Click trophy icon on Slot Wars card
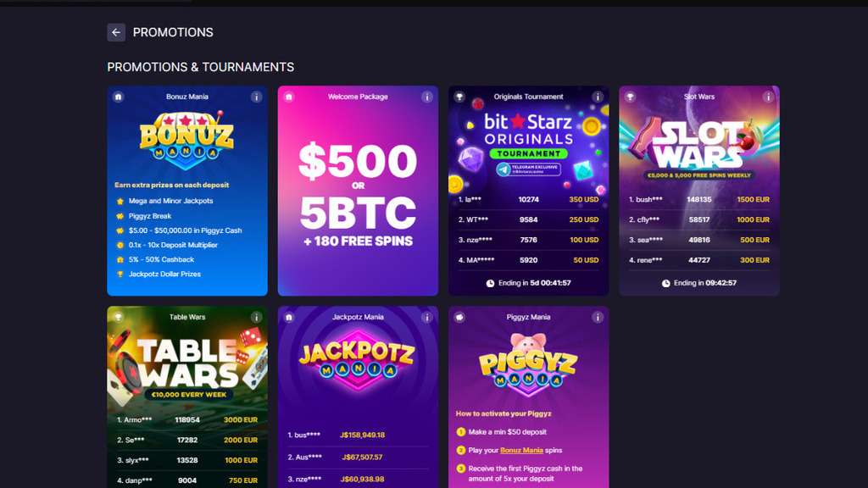The width and height of the screenshot is (868, 488). (x=630, y=97)
